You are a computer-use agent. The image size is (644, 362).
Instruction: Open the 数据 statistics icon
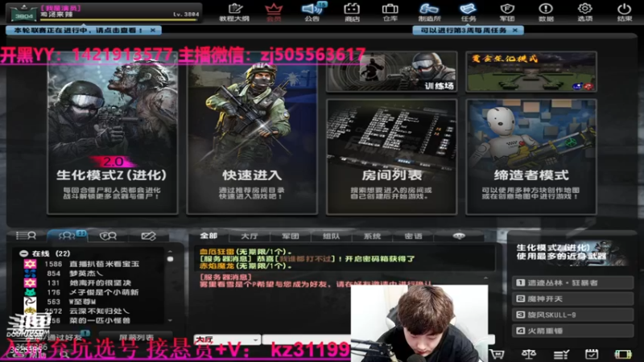pyautogui.click(x=546, y=12)
